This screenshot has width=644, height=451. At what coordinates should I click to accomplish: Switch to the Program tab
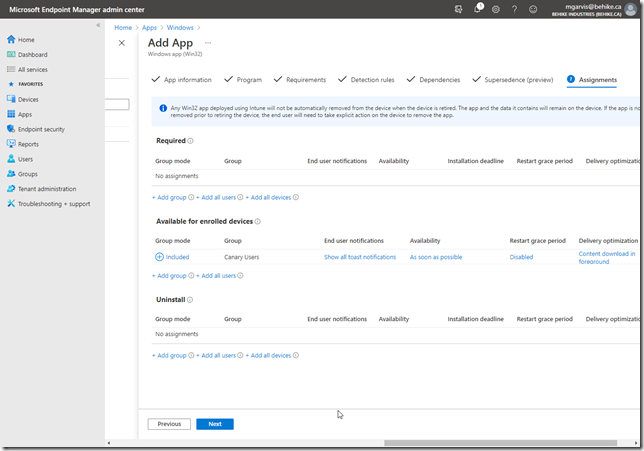[x=249, y=79]
